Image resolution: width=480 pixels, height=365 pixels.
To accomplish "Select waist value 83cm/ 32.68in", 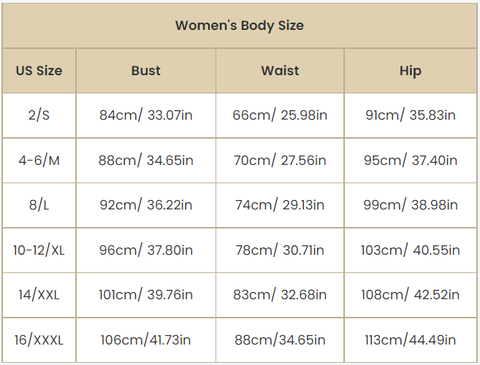I will click(280, 295).
